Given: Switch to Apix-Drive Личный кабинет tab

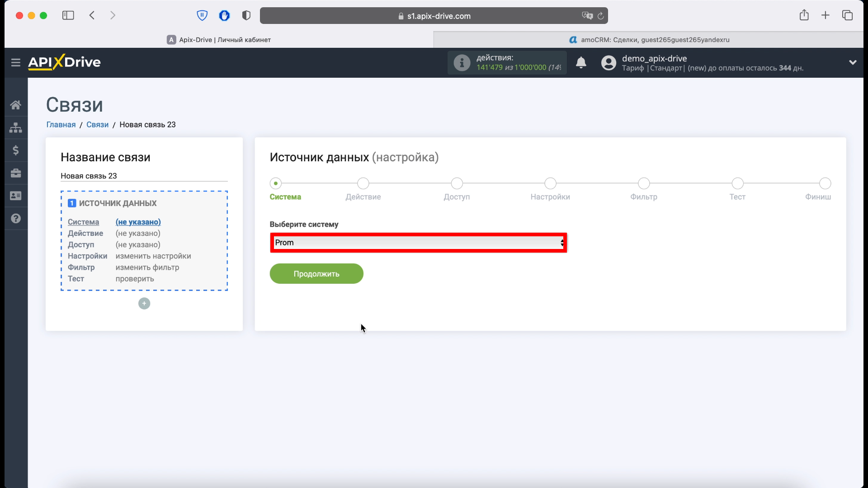Looking at the screenshot, I should tap(219, 40).
